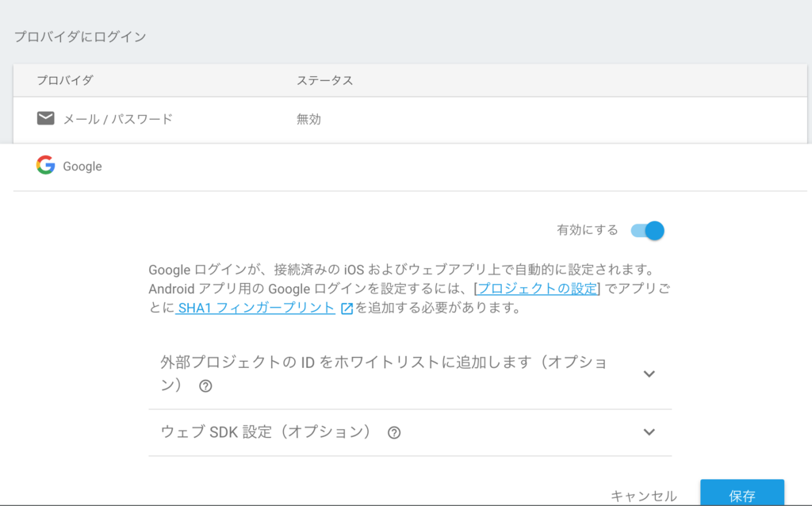Viewport: 812px width, 506px height.
Task: Click the mail envelope icon
Action: 45,119
